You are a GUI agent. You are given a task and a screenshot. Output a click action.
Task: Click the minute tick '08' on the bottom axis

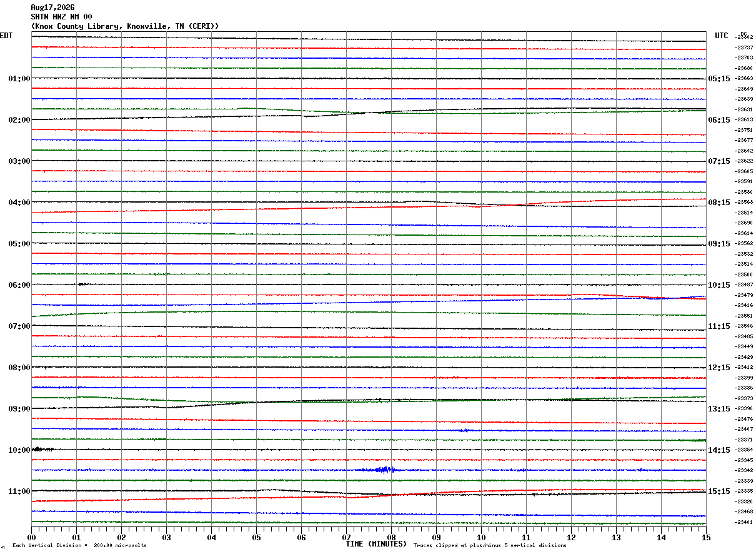[x=391, y=537]
